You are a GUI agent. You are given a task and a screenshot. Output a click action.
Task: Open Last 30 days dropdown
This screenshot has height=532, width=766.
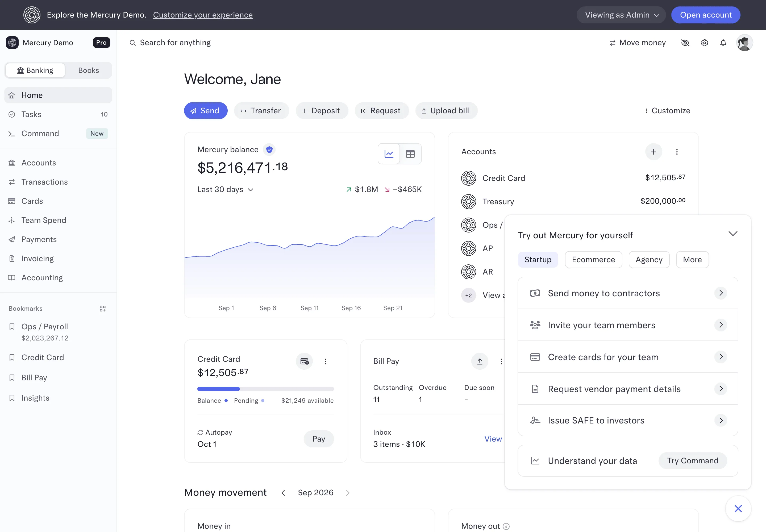pyautogui.click(x=225, y=190)
